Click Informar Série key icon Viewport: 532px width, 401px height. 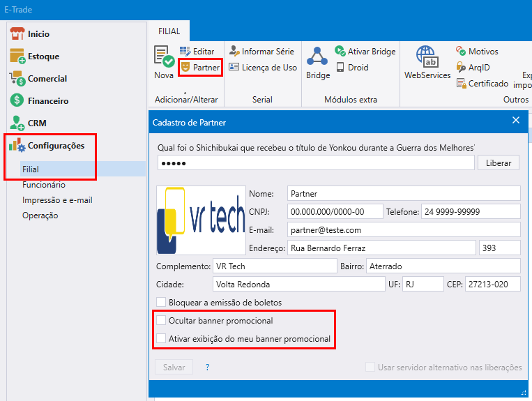tap(234, 52)
